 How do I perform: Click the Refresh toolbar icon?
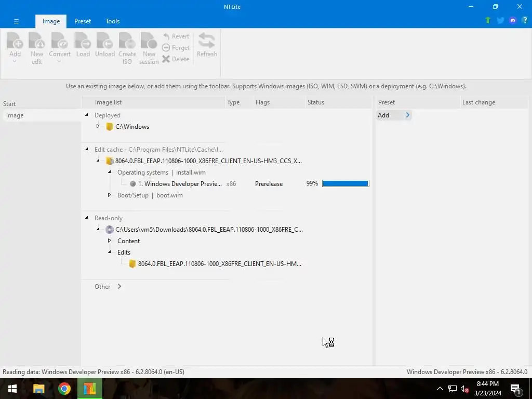pyautogui.click(x=207, y=41)
